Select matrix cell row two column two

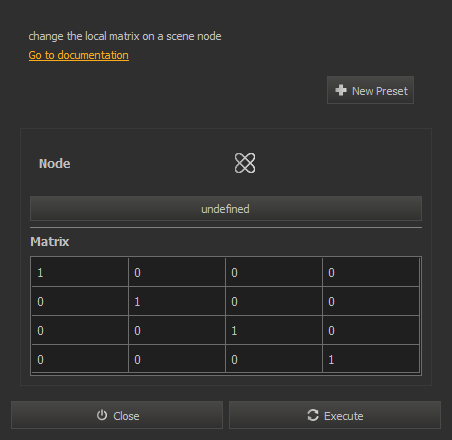pos(177,301)
